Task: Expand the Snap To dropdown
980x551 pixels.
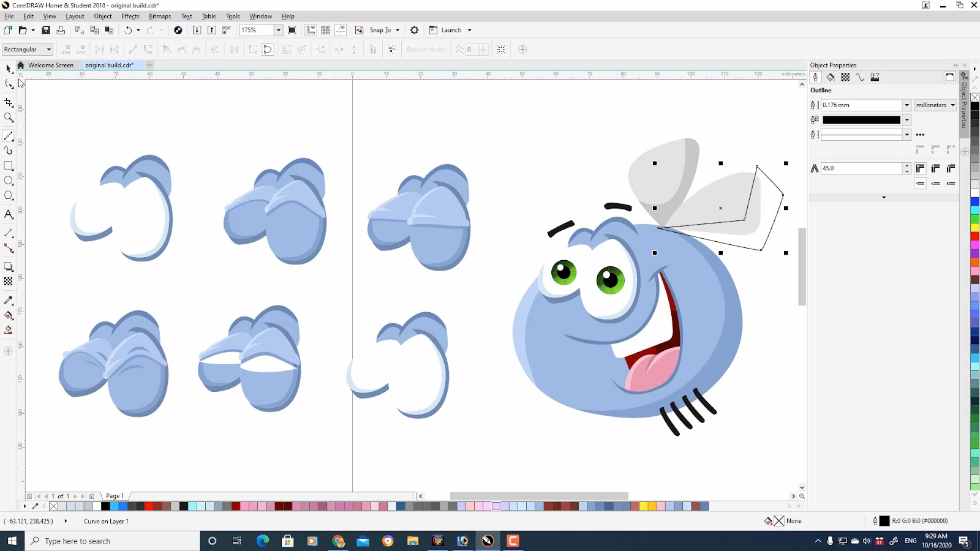Action: [398, 30]
